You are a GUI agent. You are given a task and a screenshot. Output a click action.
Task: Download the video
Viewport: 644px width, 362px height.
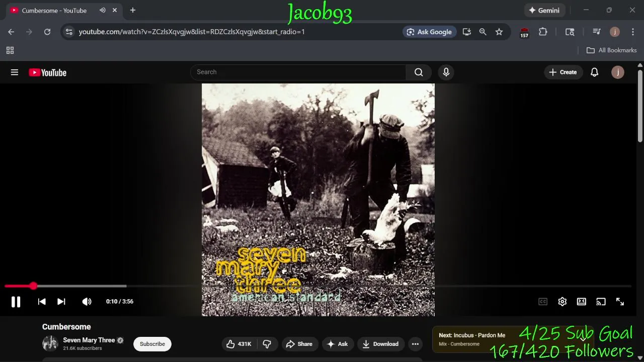381,344
